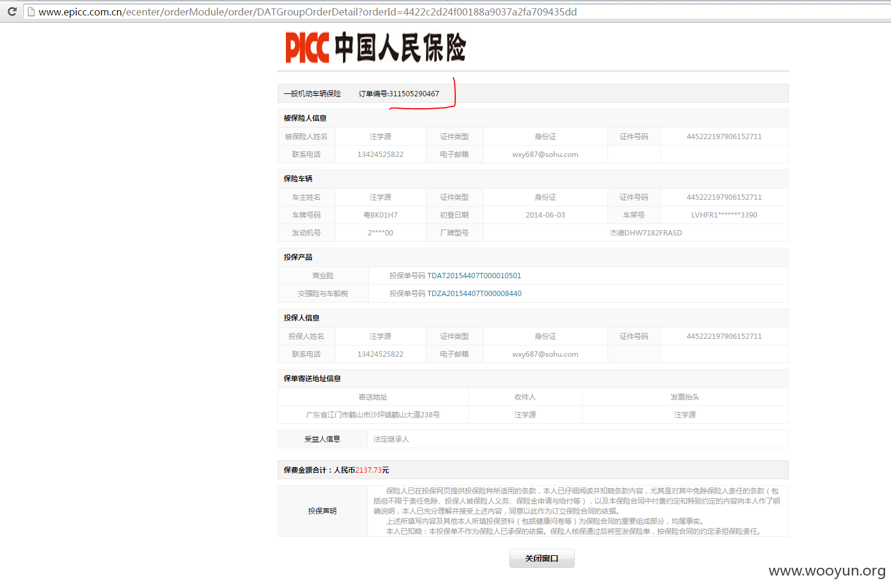The width and height of the screenshot is (891, 588).
Task: Select license plate 粤BK01H7
Action: (x=380, y=215)
